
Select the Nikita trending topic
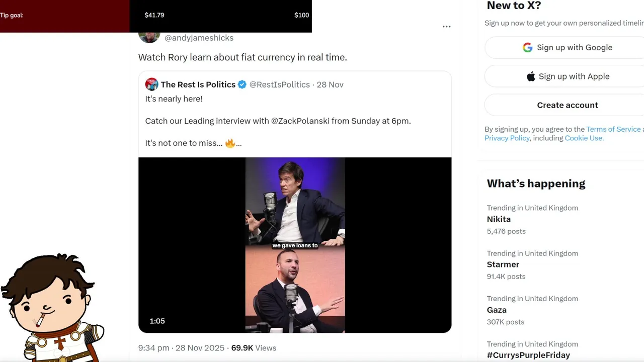[499, 219]
